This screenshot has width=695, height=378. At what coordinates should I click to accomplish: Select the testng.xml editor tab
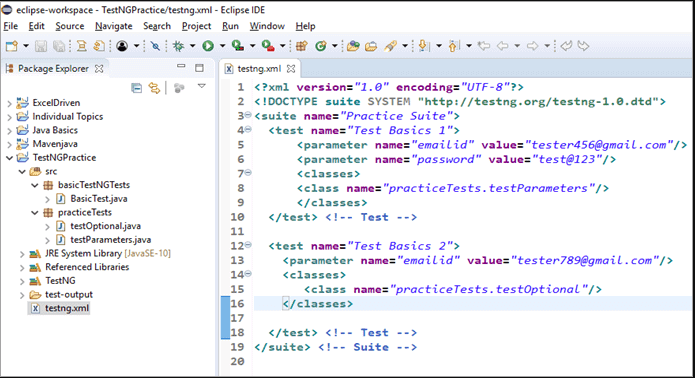(x=259, y=69)
